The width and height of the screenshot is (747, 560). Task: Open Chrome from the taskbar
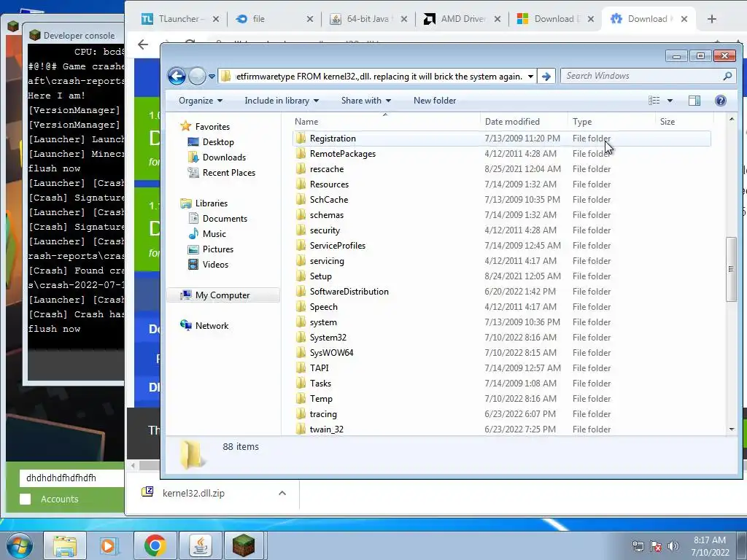click(155, 545)
